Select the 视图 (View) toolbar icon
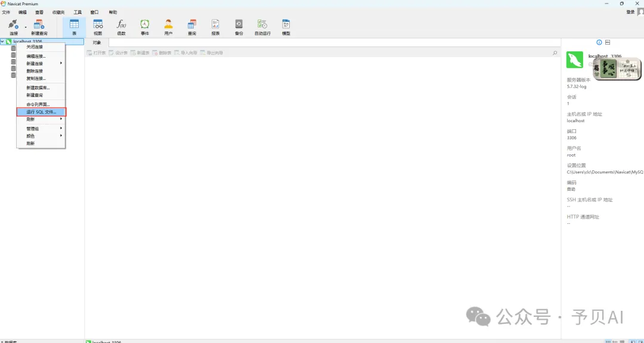The width and height of the screenshot is (644, 343). click(x=98, y=27)
